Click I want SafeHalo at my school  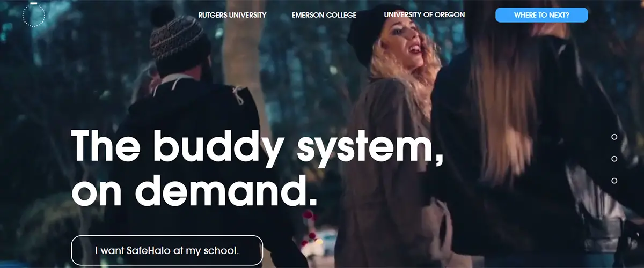coord(167,250)
